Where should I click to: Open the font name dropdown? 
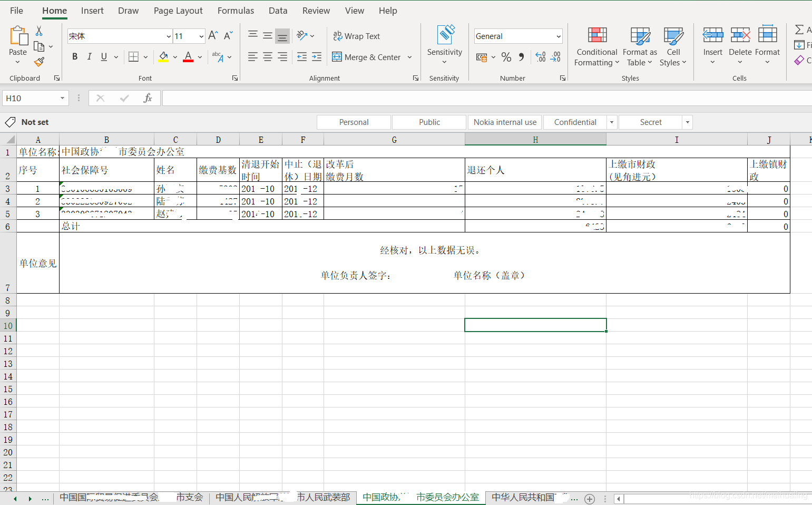(x=169, y=36)
